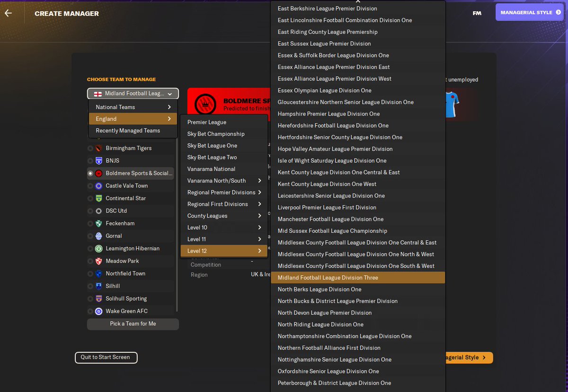Screen dimensions: 568x392
Task: Select Liverpool Premier League First Division
Action: tap(358, 208)
